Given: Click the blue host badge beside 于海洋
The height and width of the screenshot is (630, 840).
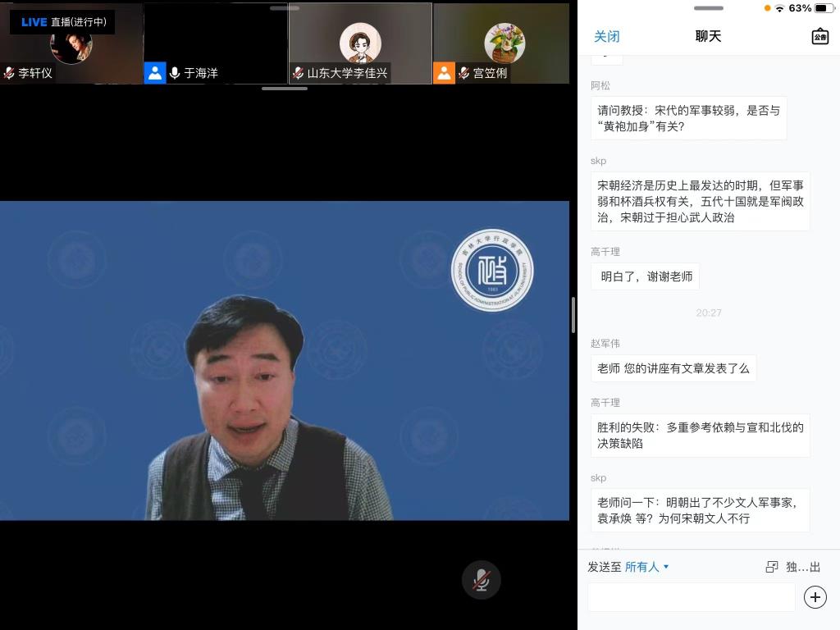Looking at the screenshot, I should pos(155,73).
